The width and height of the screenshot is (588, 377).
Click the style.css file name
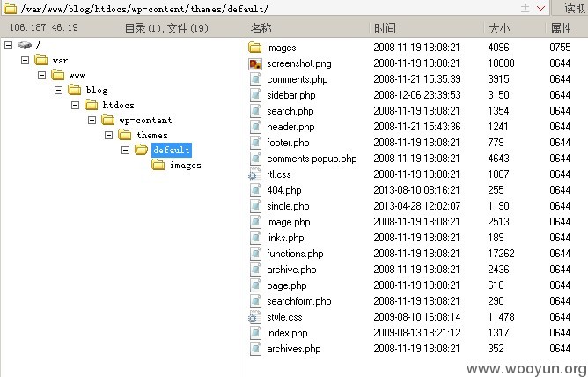pyautogui.click(x=284, y=317)
